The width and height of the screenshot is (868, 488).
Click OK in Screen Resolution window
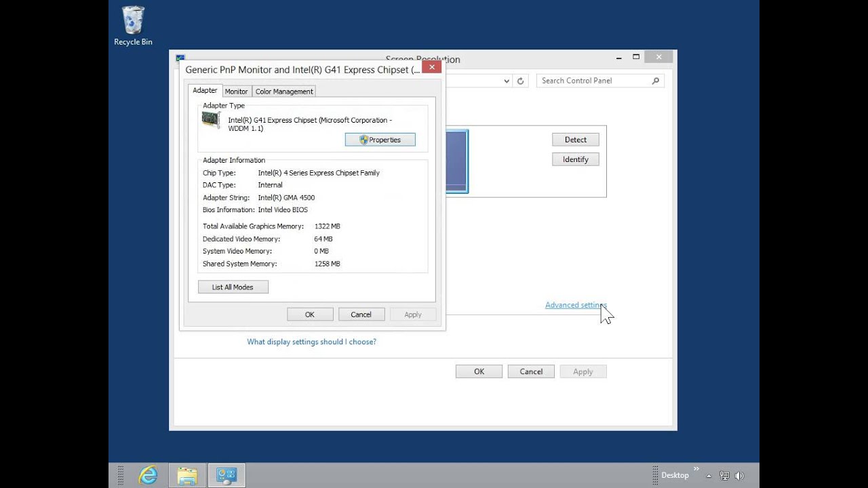(479, 371)
